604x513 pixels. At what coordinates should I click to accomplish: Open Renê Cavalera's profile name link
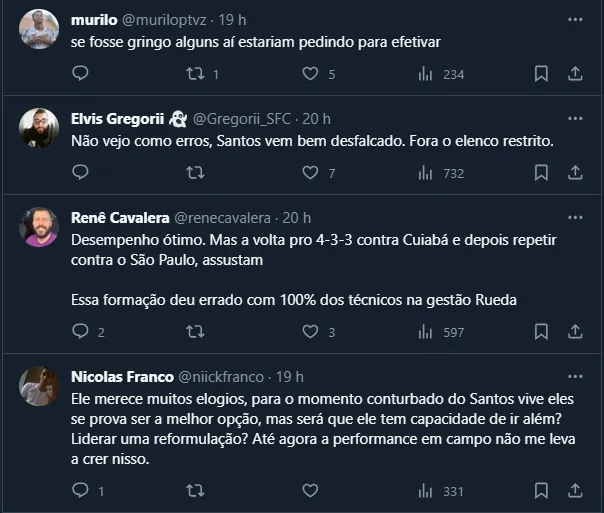pos(120,218)
